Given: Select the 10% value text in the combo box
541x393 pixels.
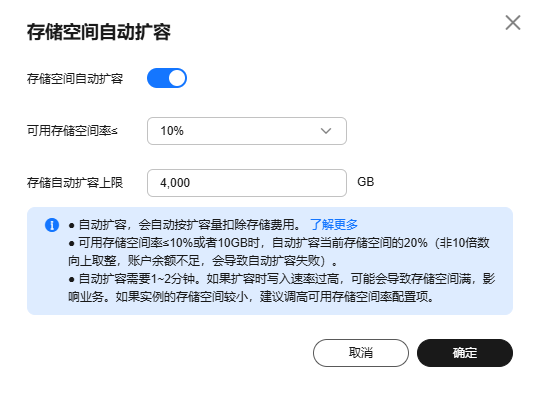Looking at the screenshot, I should tap(172, 131).
